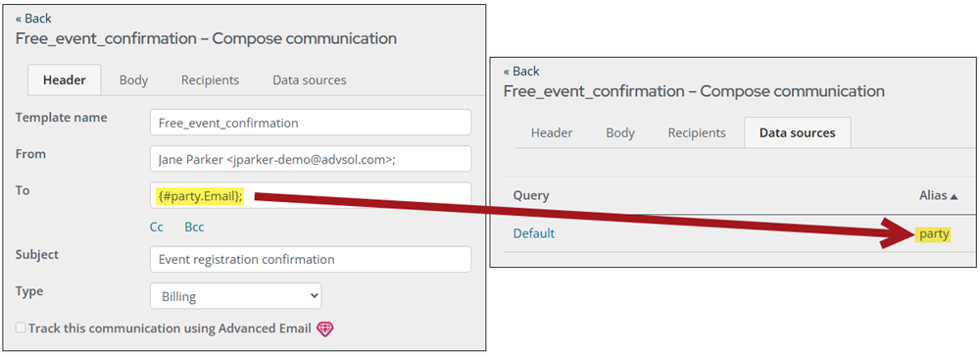This screenshot has width=980, height=357.
Task: Click the right panel Back link
Action: click(521, 71)
